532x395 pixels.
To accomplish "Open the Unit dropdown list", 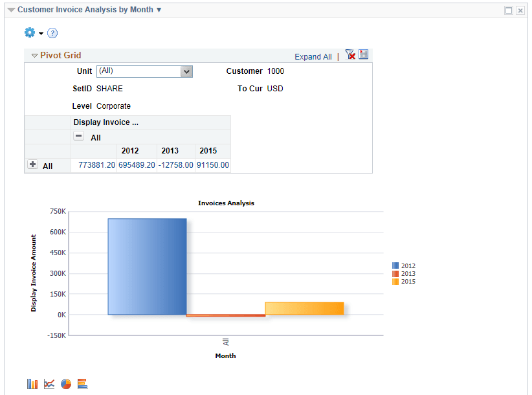I will coord(188,71).
